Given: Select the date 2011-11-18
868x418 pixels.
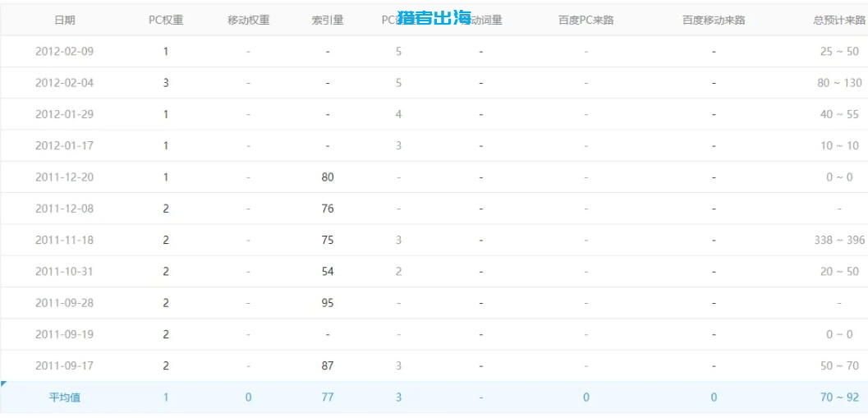Looking at the screenshot, I should pyautogui.click(x=65, y=241).
